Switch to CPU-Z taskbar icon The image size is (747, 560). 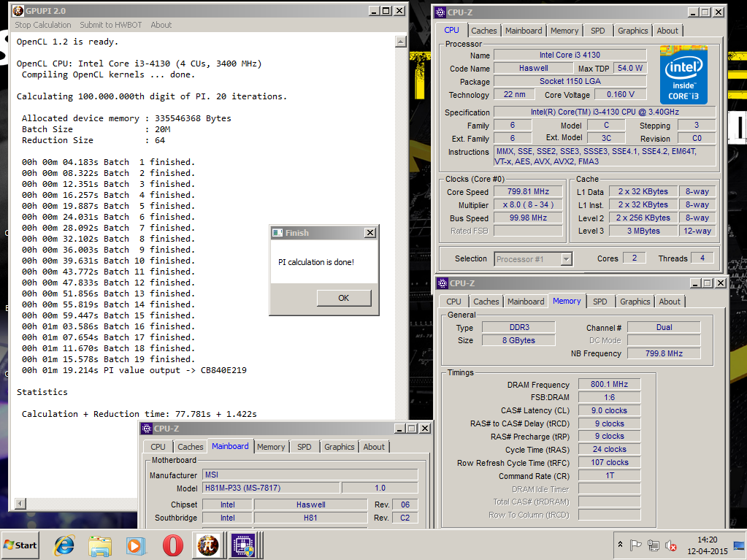click(243, 545)
